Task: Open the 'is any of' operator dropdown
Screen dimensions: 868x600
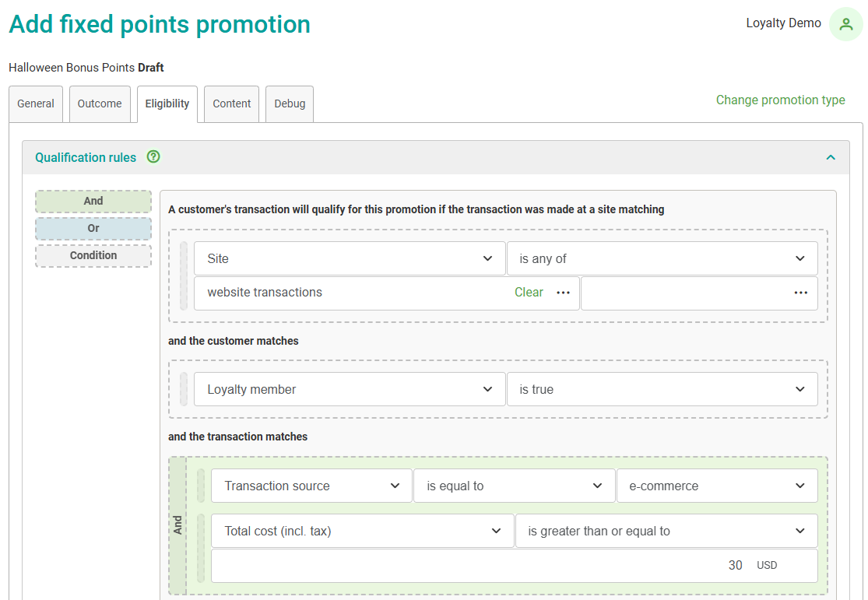Action: (662, 258)
